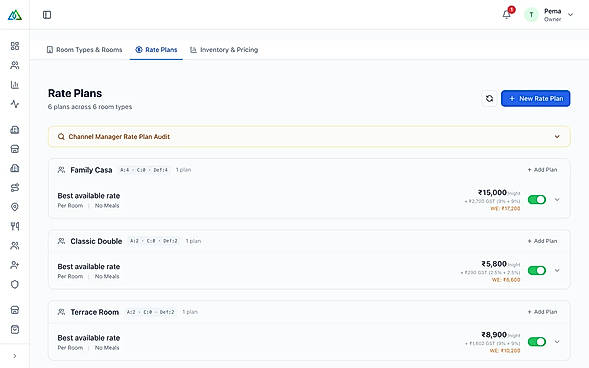Open the fork and knife restaurant icon
Screen dimensions: 589x368
point(15,226)
